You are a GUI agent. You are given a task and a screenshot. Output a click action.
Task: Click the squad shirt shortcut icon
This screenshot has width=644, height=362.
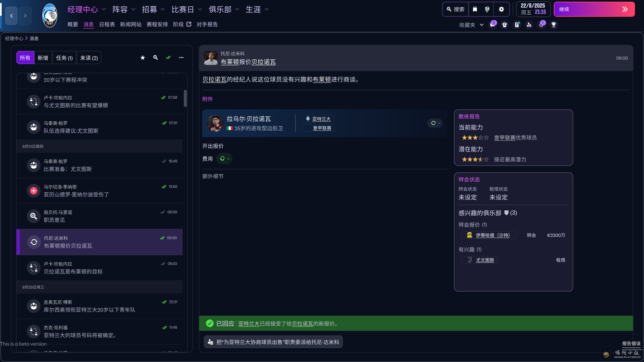coord(504,25)
